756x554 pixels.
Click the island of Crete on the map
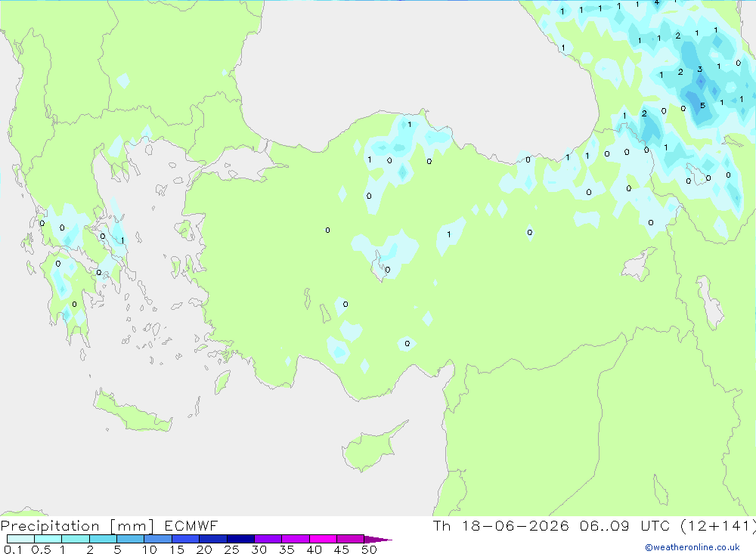pos(132,411)
